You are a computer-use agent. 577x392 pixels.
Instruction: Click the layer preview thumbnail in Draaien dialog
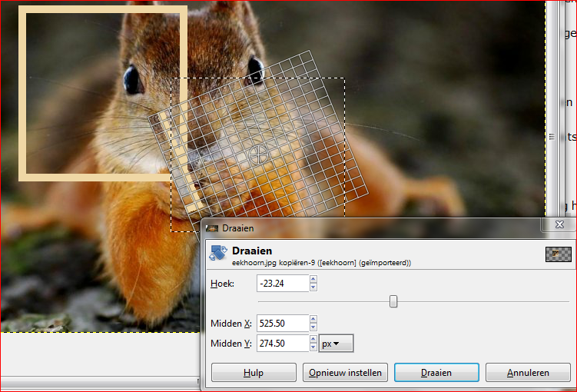[558, 254]
